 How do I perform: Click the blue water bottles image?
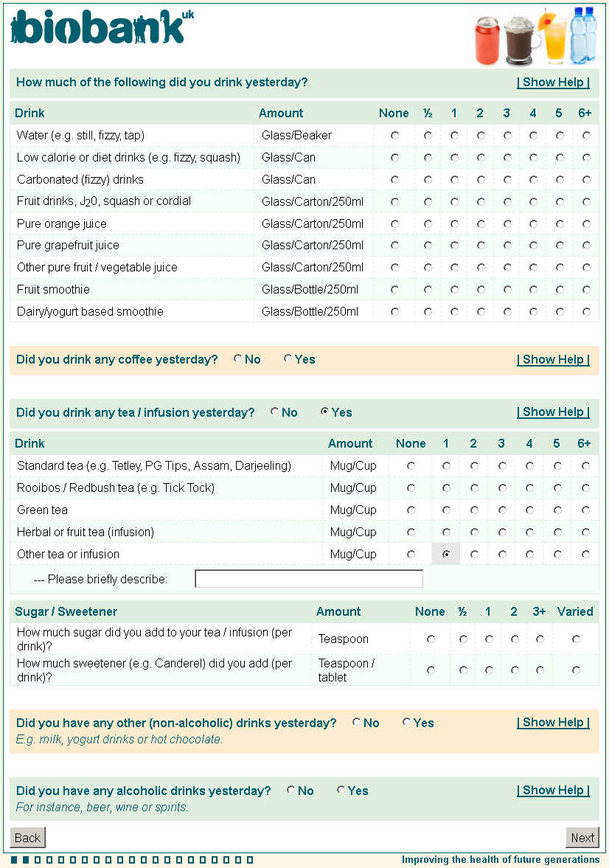pos(583,35)
